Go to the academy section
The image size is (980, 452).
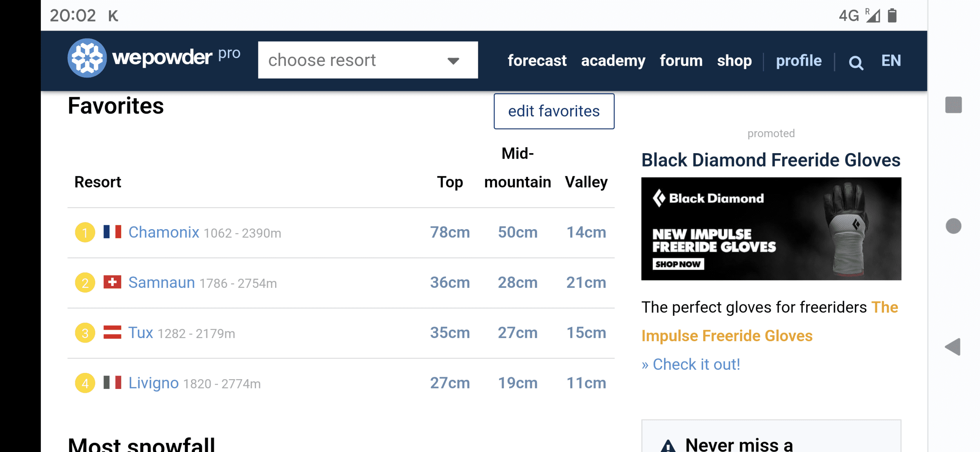coord(613,61)
